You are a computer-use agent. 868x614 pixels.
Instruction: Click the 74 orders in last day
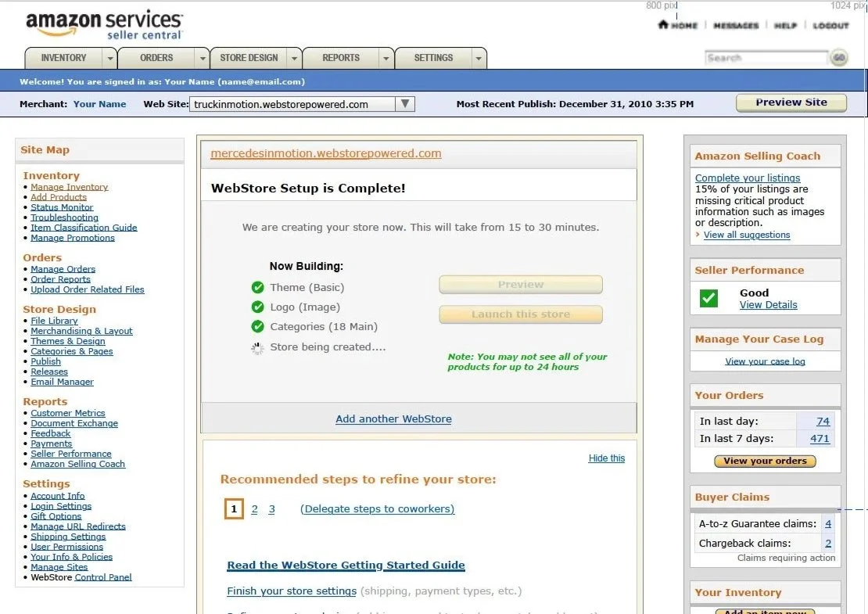point(823,422)
